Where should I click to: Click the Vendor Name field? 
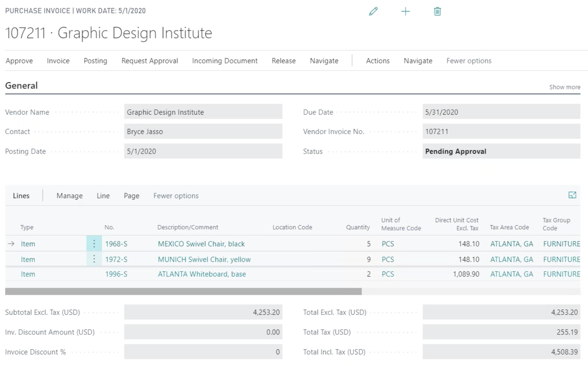(203, 112)
